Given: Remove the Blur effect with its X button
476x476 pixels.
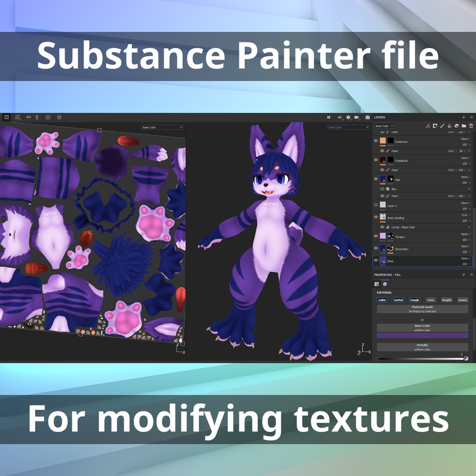Looking at the screenshot, I should (469, 189).
